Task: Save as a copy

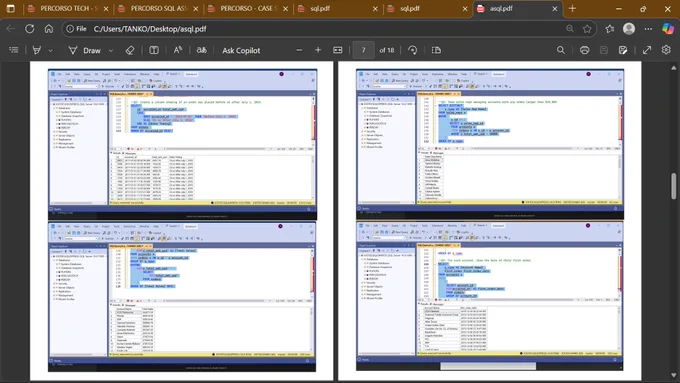Action: click(623, 50)
